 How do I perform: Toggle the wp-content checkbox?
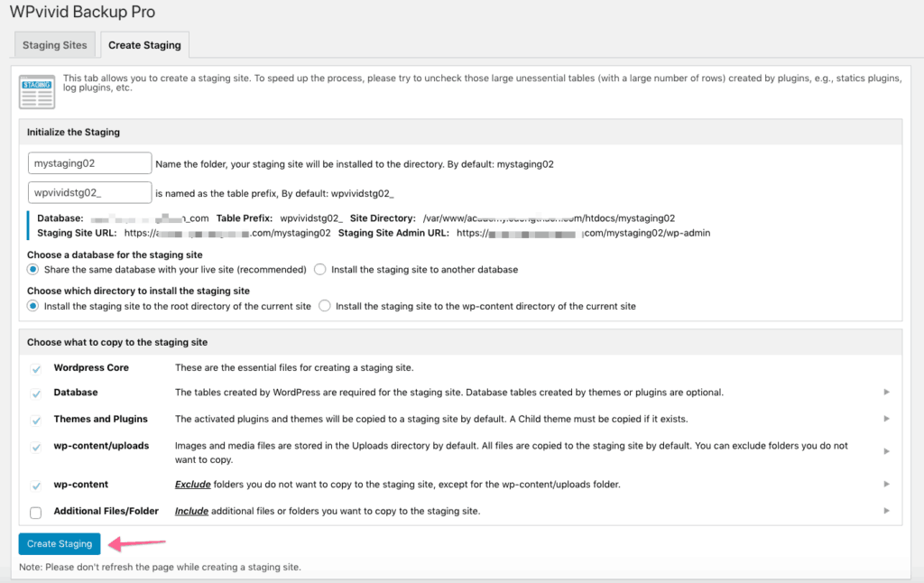[36, 486]
